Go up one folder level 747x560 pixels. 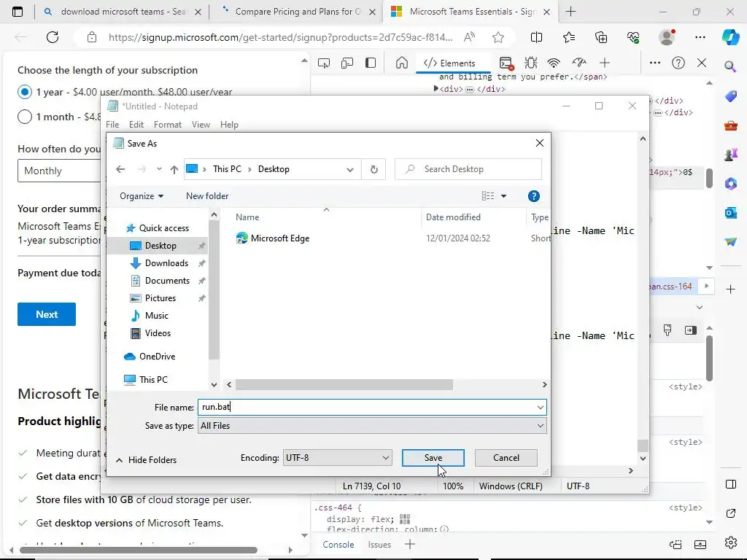pos(174,169)
